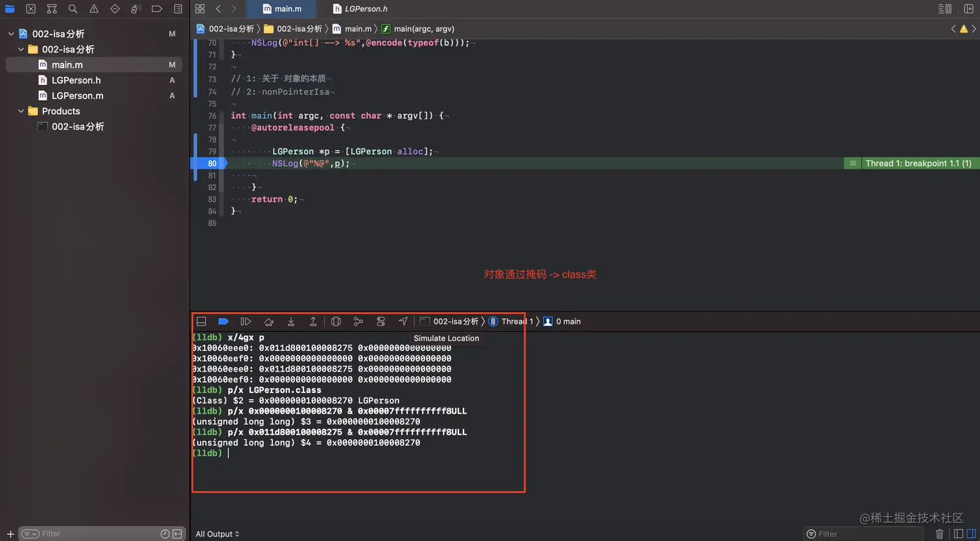980x541 pixels.
Task: Toggle breakpoints activation in debug bar
Action: pos(224,321)
